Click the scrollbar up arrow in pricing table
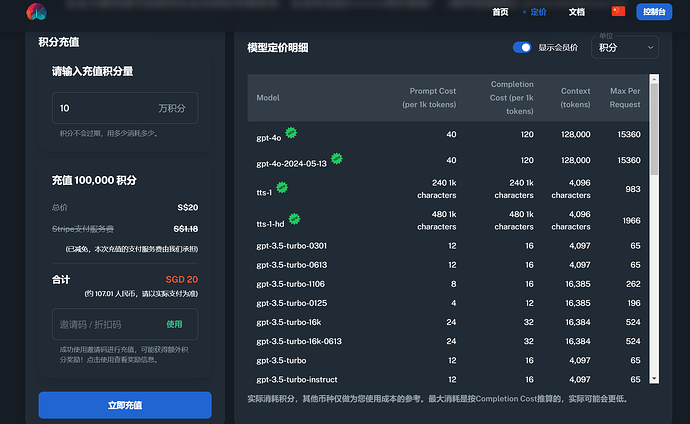The image size is (690, 424). click(654, 79)
